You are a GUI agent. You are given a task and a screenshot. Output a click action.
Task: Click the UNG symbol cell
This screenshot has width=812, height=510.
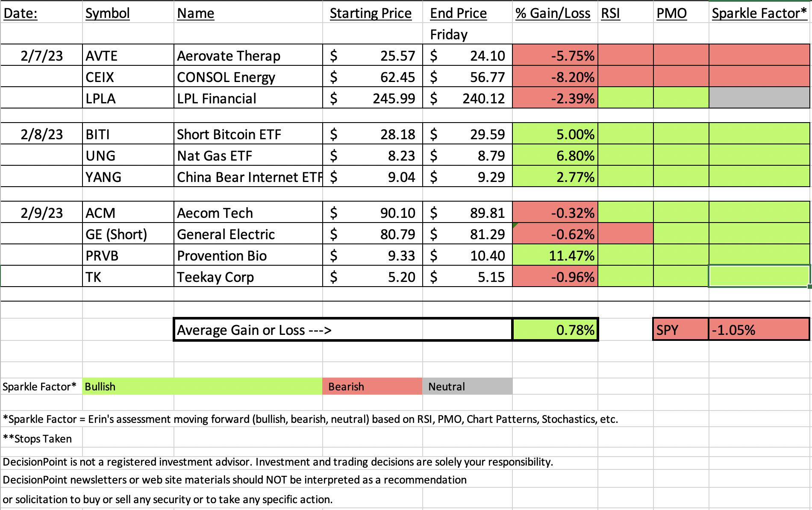(128, 155)
